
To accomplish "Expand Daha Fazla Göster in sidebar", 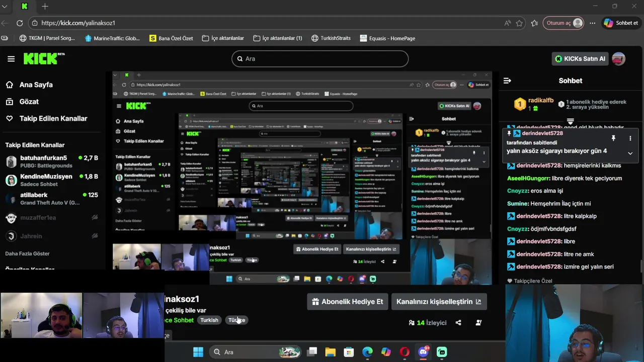I will 28,254.
